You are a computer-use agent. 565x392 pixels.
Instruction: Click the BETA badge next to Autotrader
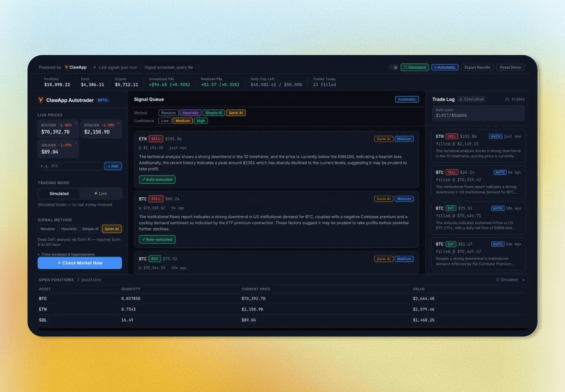[103, 100]
